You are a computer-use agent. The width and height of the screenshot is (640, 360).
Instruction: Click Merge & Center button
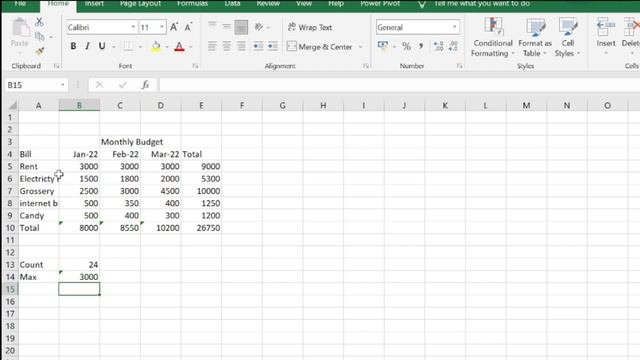(x=319, y=47)
